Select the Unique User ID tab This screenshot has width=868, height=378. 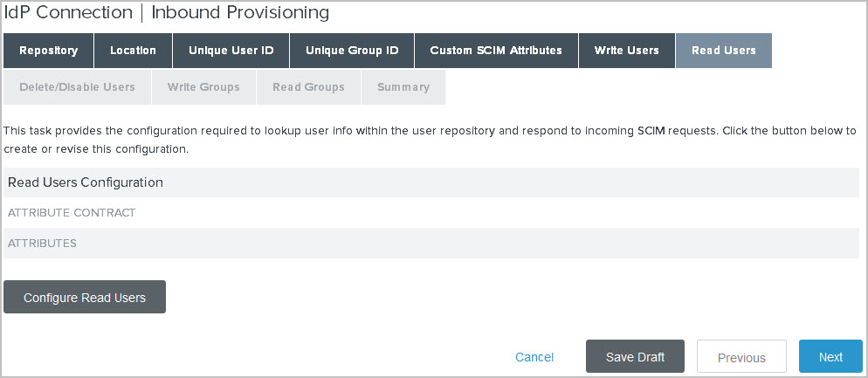coord(231,51)
